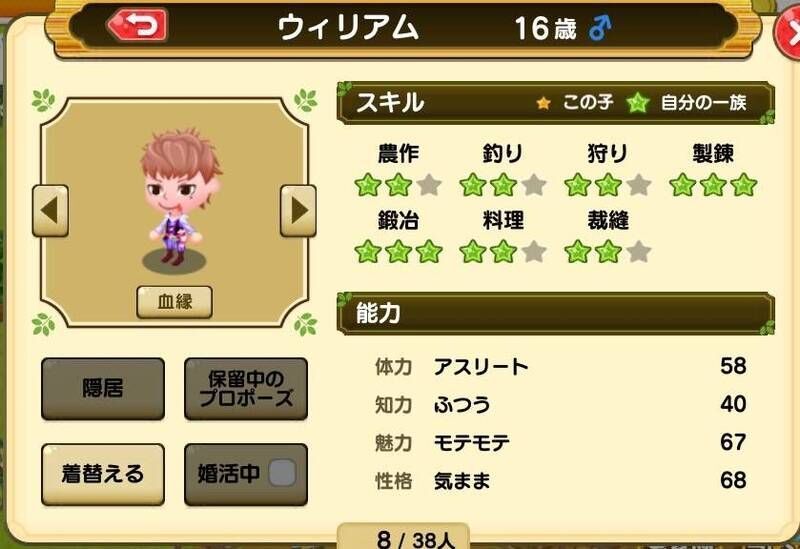Screen dimensions: 800x549
Task: Click the William character portrait
Action: click(x=179, y=198)
